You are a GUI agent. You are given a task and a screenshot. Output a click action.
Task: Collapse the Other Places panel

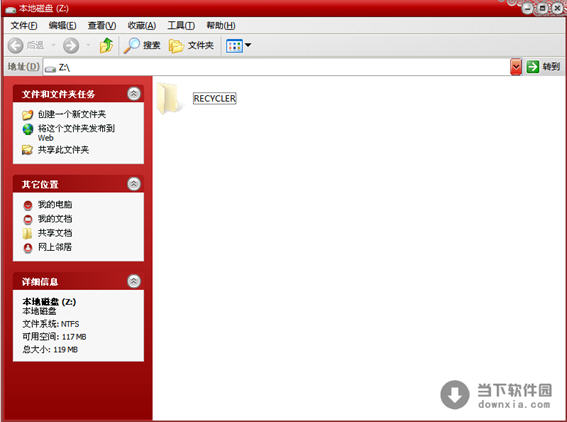134,184
